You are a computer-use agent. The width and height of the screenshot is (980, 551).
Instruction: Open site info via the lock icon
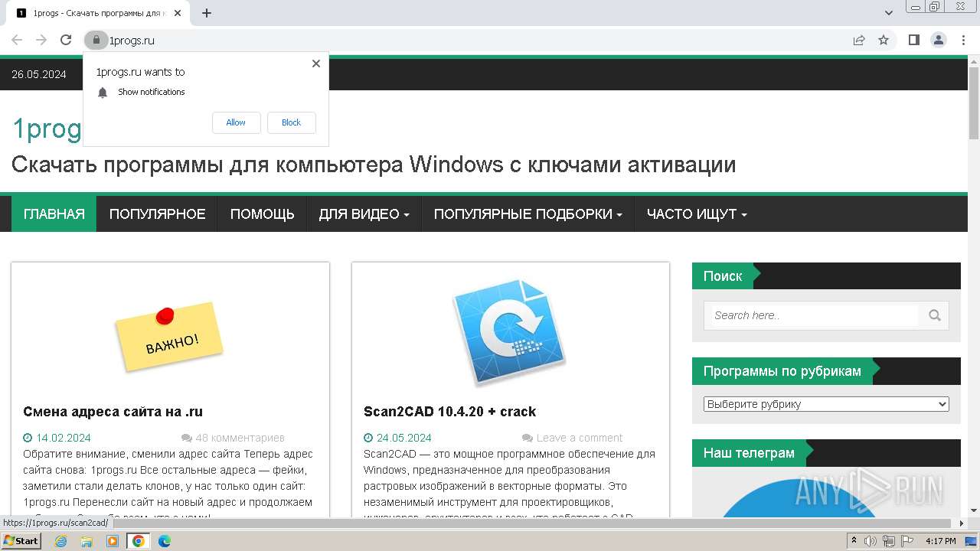click(x=96, y=40)
